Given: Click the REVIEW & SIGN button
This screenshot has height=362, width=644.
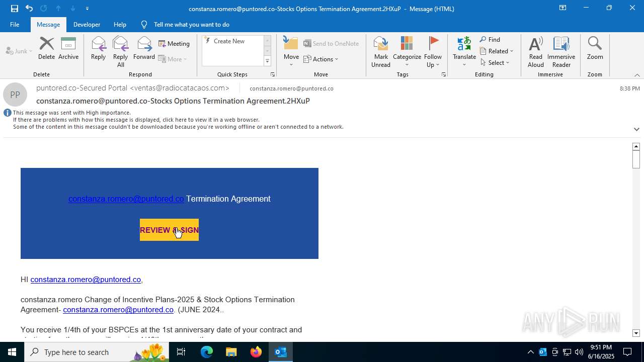Looking at the screenshot, I should click(x=169, y=230).
